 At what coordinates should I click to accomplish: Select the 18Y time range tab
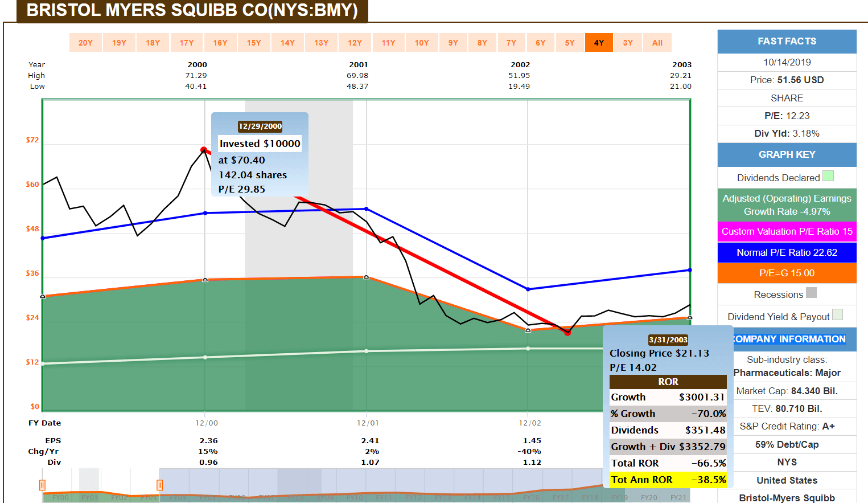pos(153,43)
